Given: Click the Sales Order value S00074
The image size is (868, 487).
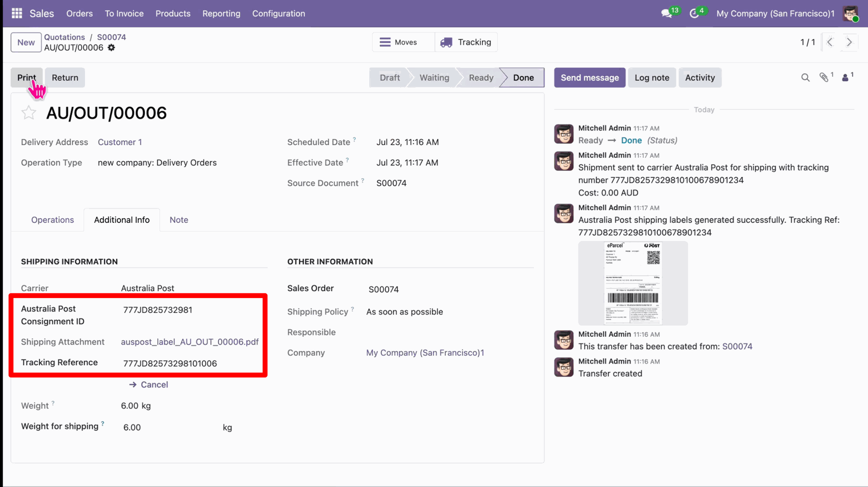Looking at the screenshot, I should point(383,290).
